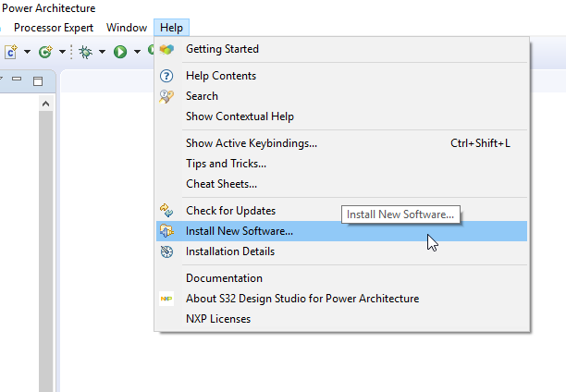Click the Getting Started cube icon
This screenshot has height=392, width=566.
166,49
